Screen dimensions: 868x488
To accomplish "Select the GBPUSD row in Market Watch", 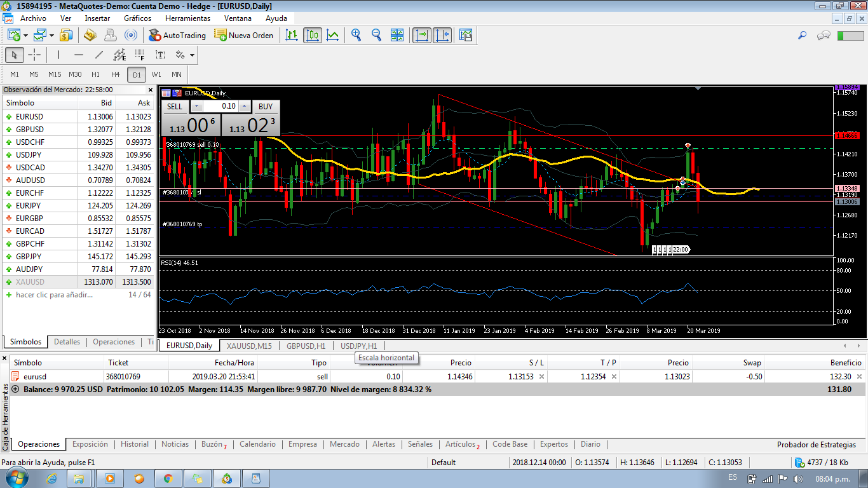I will coord(79,130).
